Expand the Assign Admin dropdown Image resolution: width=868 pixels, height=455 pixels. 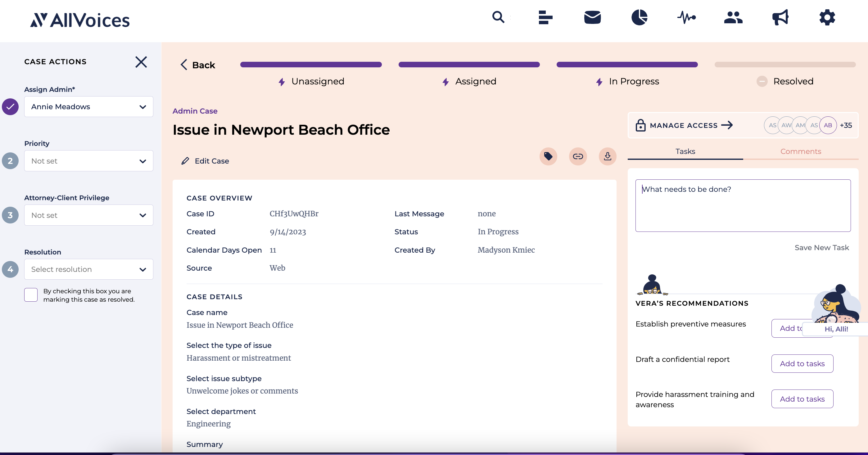click(88, 107)
